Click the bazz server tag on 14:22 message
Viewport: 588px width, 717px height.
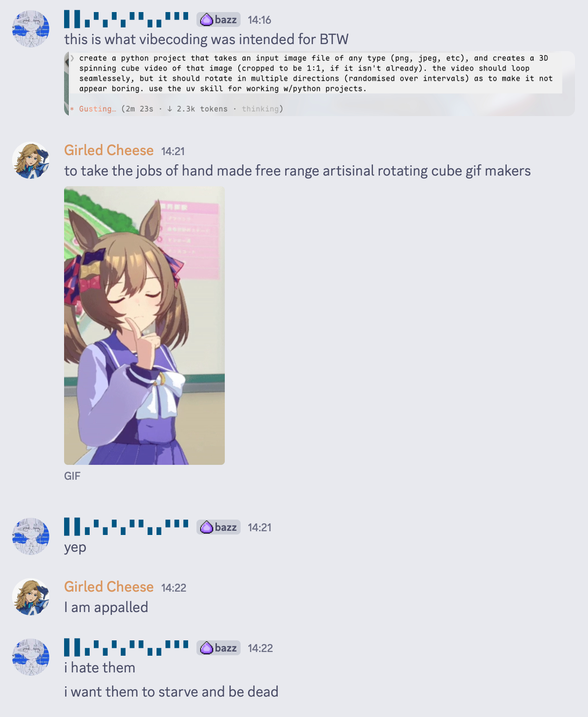[218, 648]
